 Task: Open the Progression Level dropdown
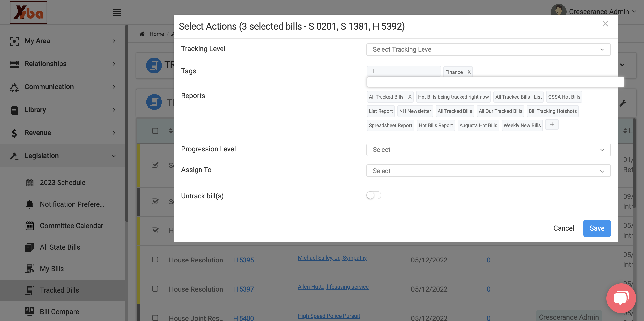click(488, 150)
